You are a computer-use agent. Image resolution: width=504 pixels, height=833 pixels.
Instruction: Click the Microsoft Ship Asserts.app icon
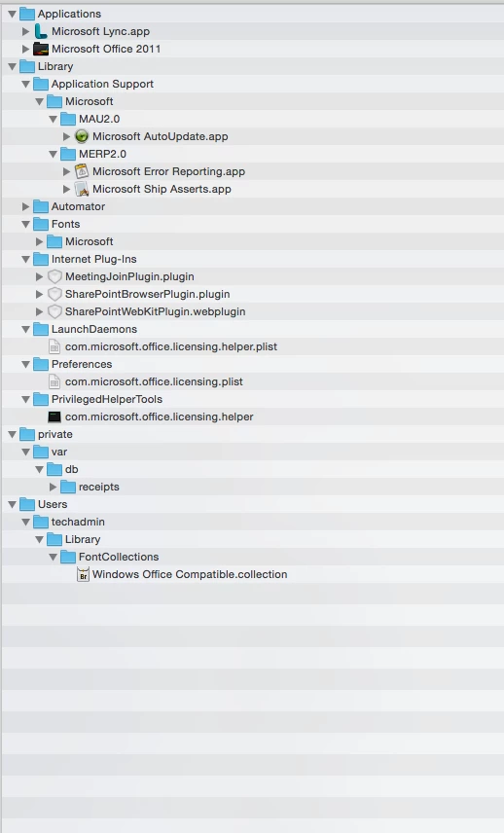click(82, 189)
